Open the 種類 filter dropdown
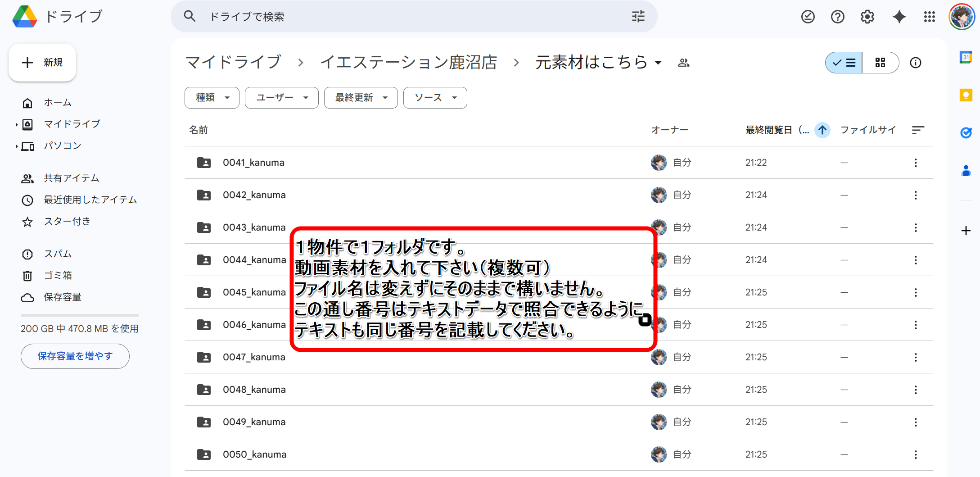 (x=212, y=98)
